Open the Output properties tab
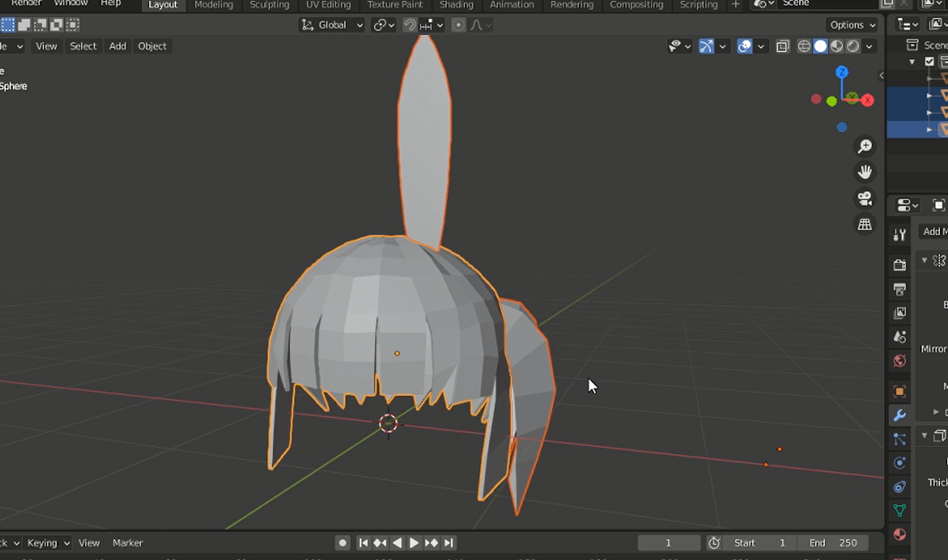Viewport: 948px width, 560px height. [900, 289]
